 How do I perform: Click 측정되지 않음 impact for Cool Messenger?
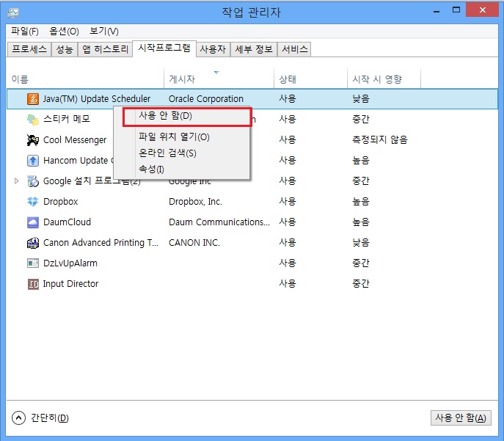[x=380, y=140]
